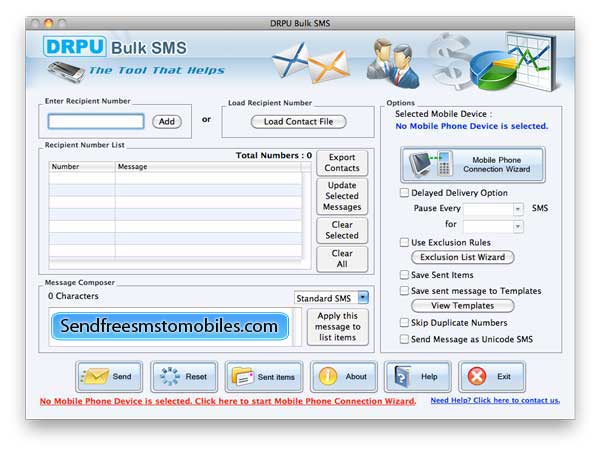This screenshot has width=600, height=454.
Task: Click View Templates button
Action: [x=463, y=305]
